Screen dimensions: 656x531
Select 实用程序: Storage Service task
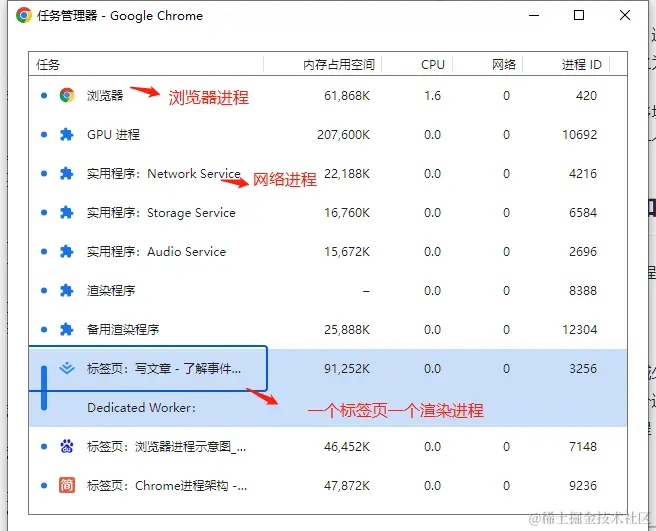pyautogui.click(x=161, y=213)
